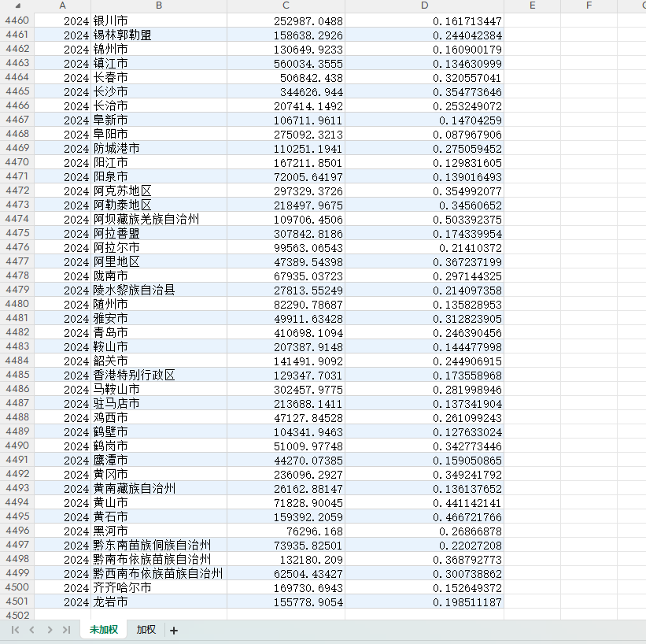
Task: Click cell containing 阿拉善盟
Action: point(159,233)
